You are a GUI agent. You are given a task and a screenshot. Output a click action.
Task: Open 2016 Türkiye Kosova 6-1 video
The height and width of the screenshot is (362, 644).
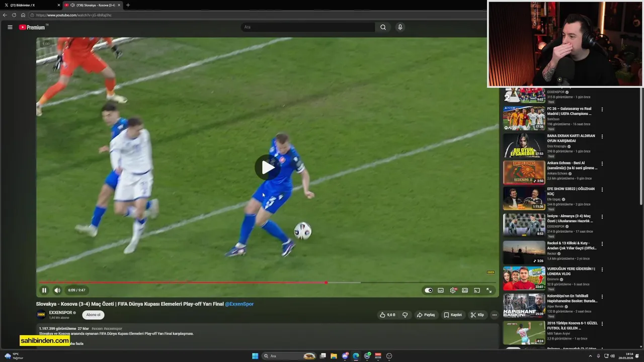click(572, 325)
